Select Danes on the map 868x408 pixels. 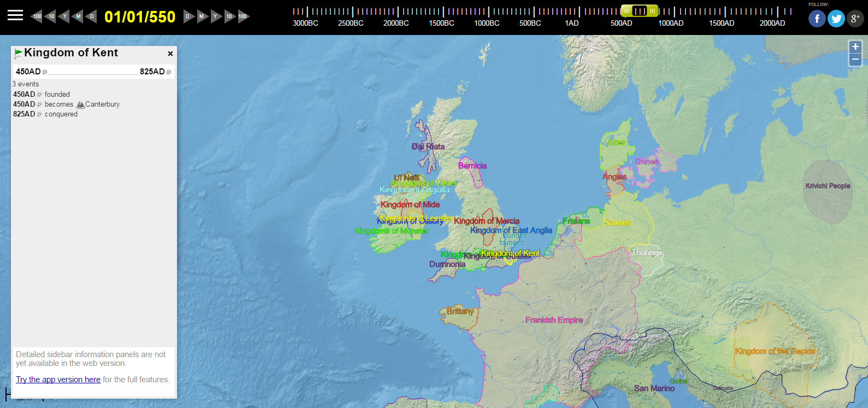647,161
